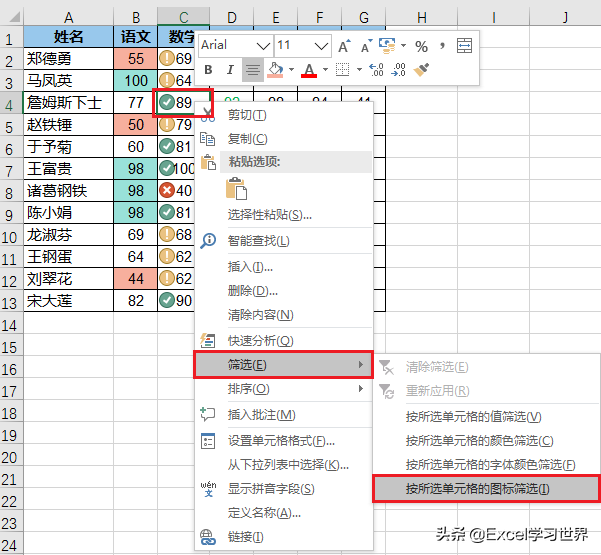Choose 删除(D)... menu item
Viewport: 601px width, 555px height.
pos(284,291)
